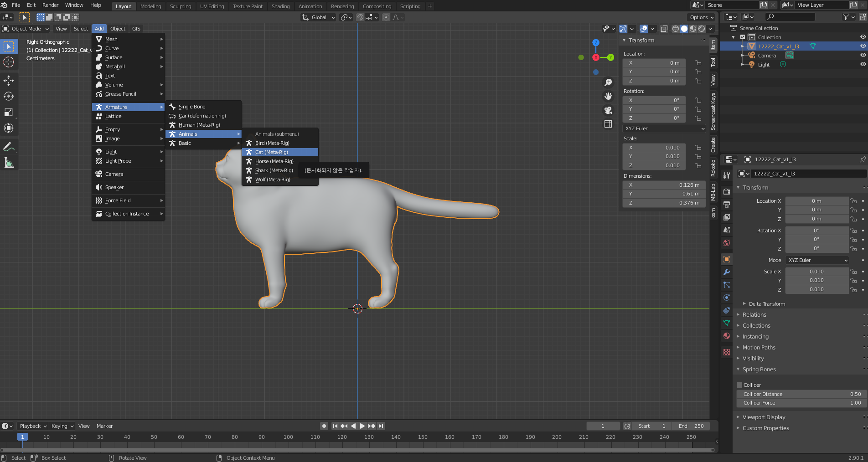Activate the Scale tool

pyautogui.click(x=9, y=112)
